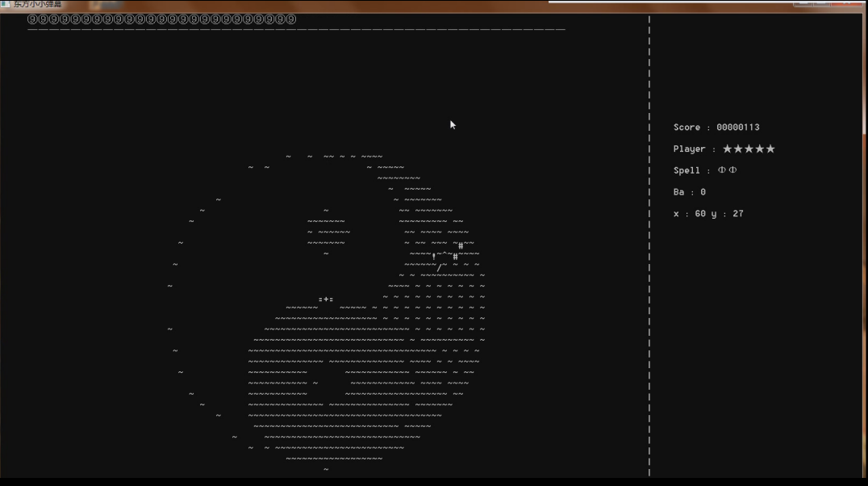This screenshot has height=486, width=868.
Task: Click the last star in Player lives
Action: (x=770, y=149)
